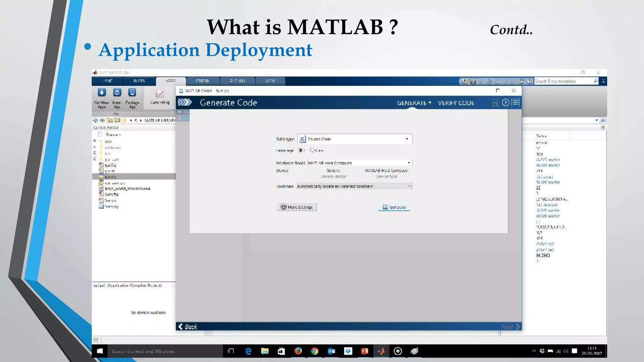This screenshot has height=362, width=644.
Task: Open PowerPoint from the taskbar
Action: click(365, 351)
